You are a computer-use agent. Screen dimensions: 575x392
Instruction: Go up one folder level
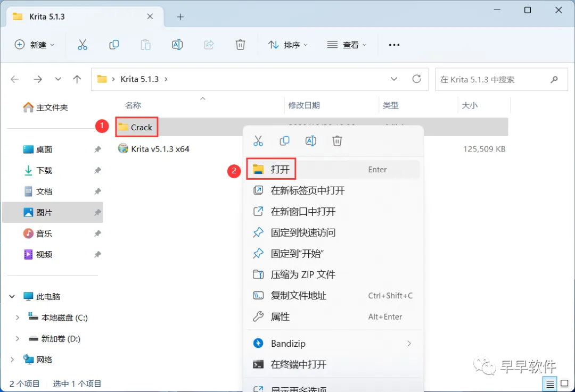77,79
